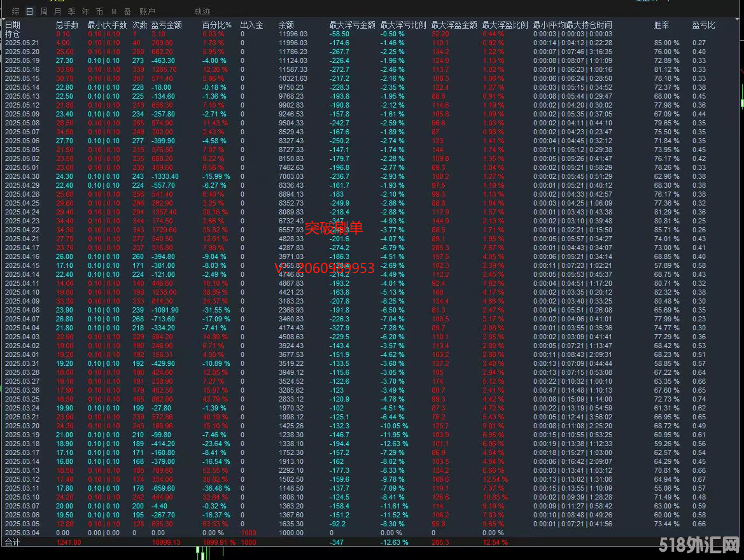
Task: Select the 日 daily tab
Action: [x=30, y=11]
